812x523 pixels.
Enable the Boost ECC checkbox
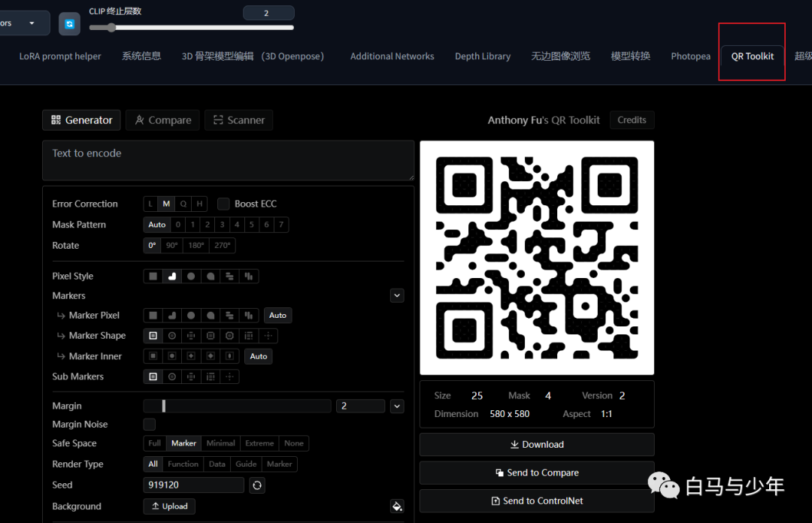pyautogui.click(x=223, y=204)
